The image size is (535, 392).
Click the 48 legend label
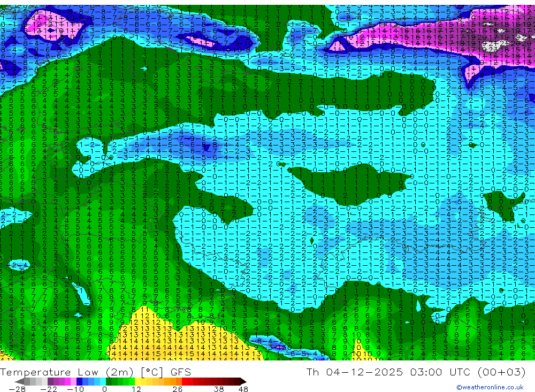pos(243,389)
